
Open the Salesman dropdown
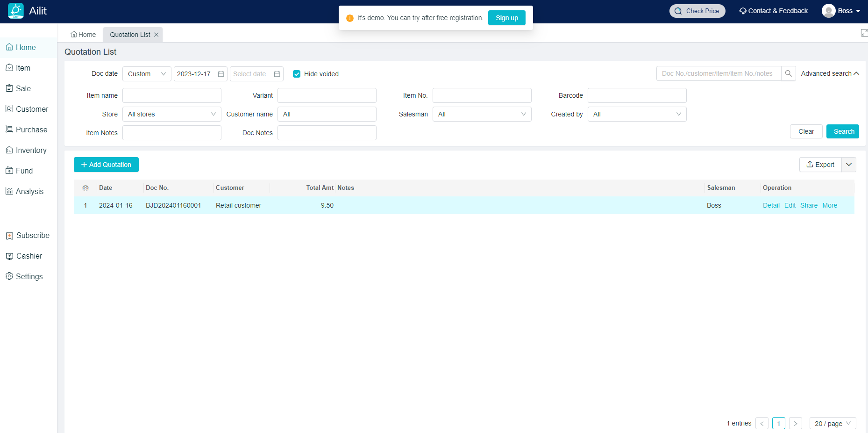[x=482, y=114]
